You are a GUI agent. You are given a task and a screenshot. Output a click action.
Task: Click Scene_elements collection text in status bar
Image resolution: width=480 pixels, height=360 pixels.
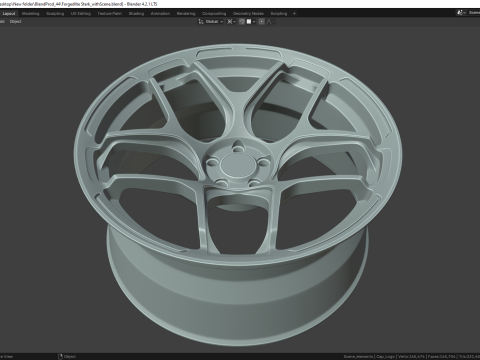pos(358,357)
